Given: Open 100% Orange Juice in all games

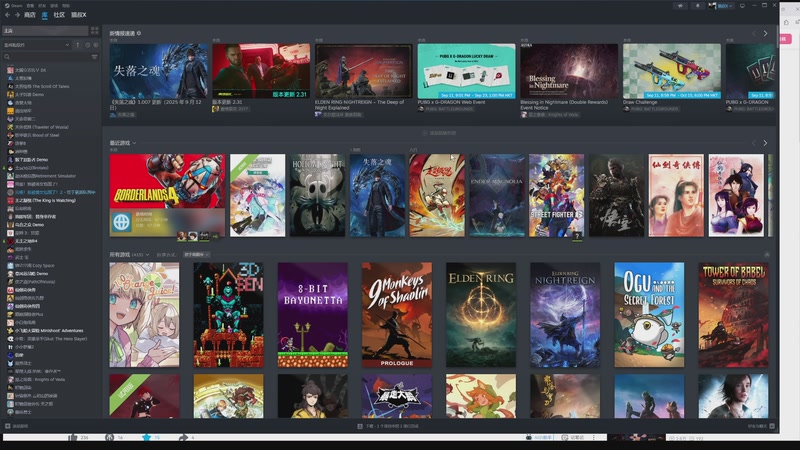Looking at the screenshot, I should [144, 315].
